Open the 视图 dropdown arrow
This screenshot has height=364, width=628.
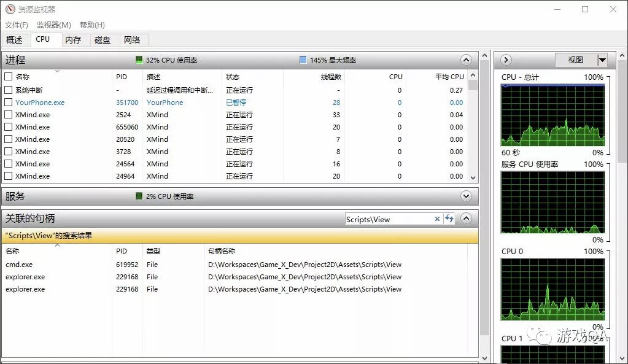(x=602, y=60)
